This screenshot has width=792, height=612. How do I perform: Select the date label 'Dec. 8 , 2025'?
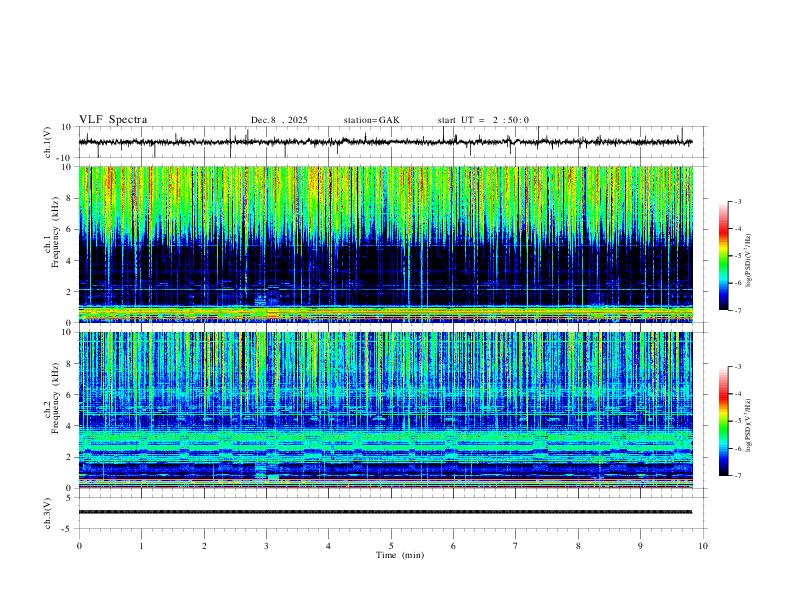click(x=279, y=120)
